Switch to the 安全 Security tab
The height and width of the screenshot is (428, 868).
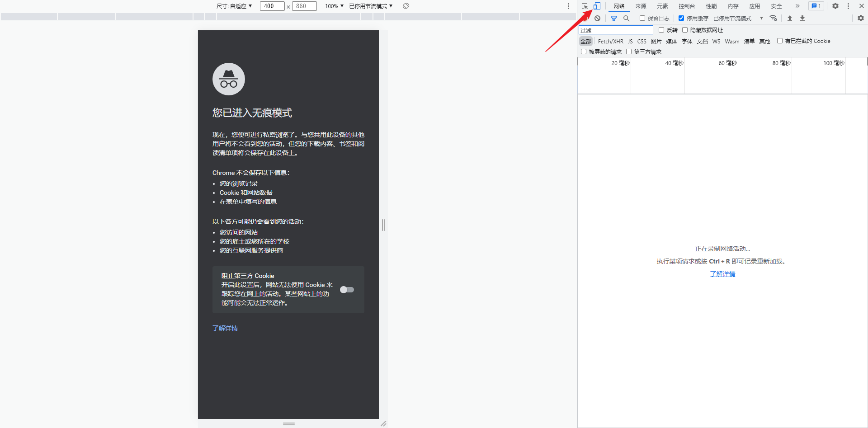(x=776, y=6)
